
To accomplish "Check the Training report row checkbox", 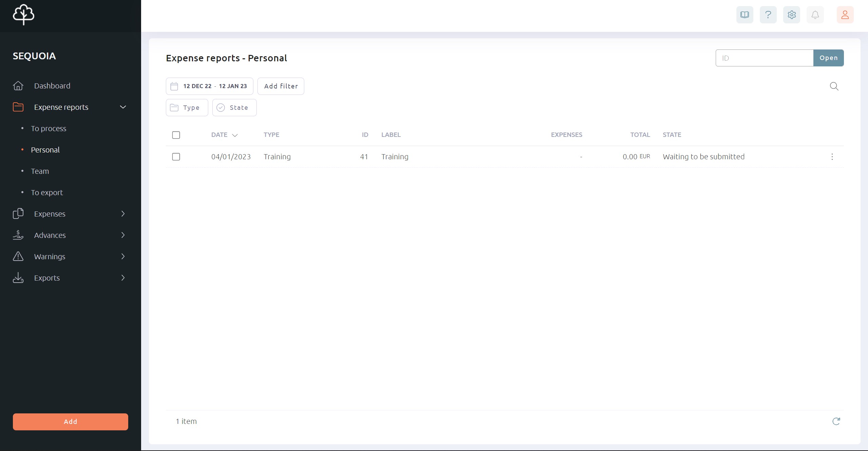I will (x=176, y=157).
